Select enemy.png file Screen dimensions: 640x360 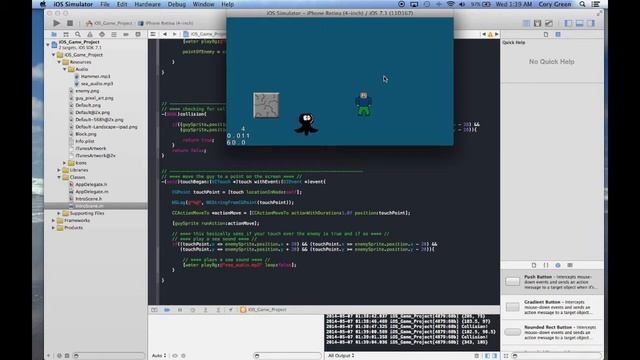87,91
